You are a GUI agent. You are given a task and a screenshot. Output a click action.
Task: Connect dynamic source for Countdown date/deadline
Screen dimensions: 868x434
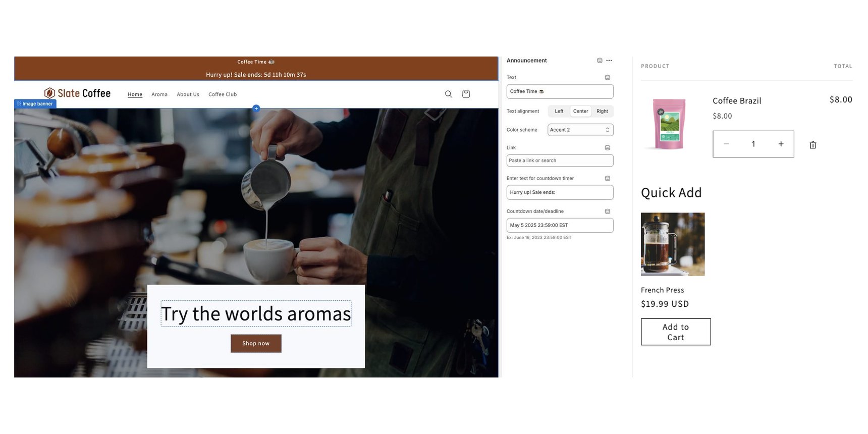(x=608, y=211)
